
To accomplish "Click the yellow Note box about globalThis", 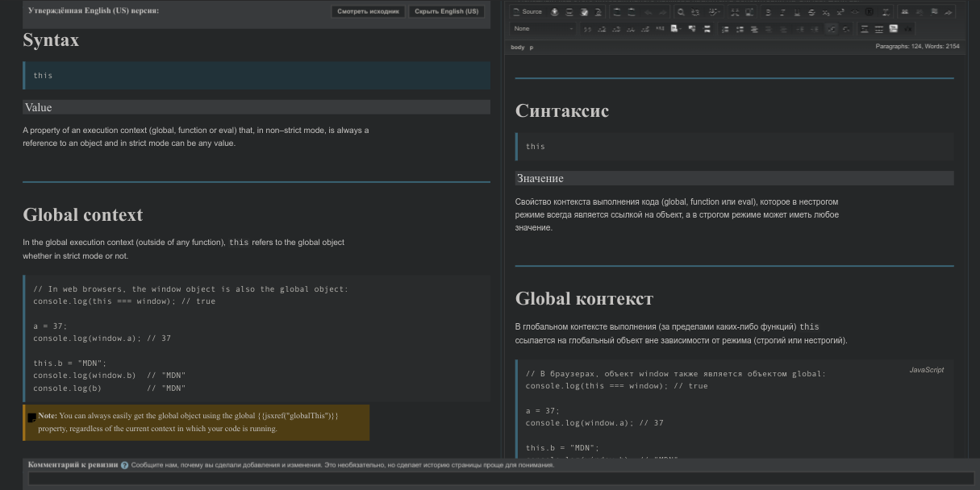I will pos(196,422).
